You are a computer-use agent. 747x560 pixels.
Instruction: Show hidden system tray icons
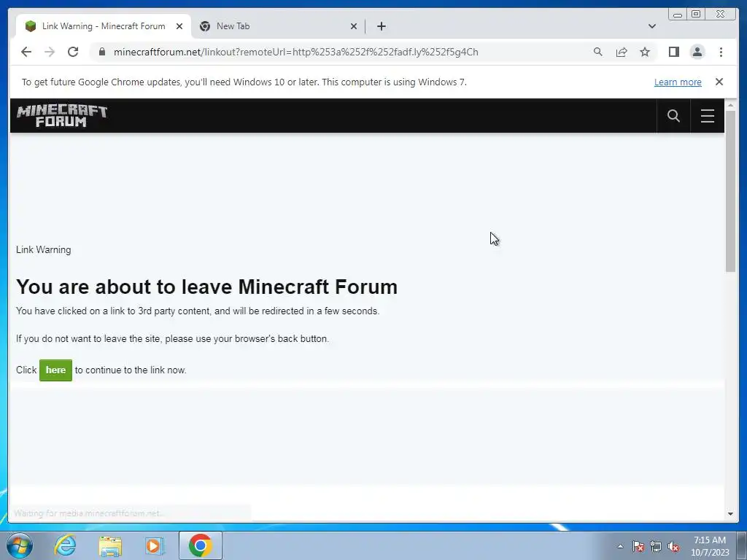620,546
